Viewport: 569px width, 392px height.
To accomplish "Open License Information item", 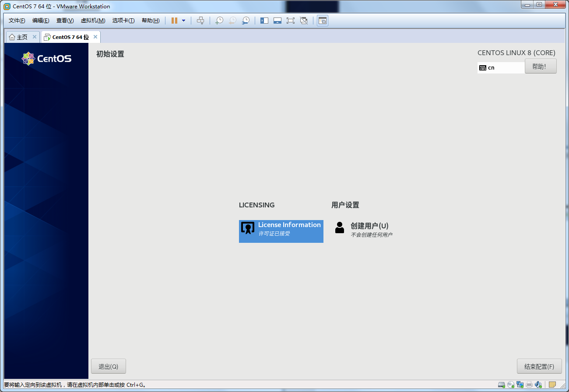I will pos(281,231).
